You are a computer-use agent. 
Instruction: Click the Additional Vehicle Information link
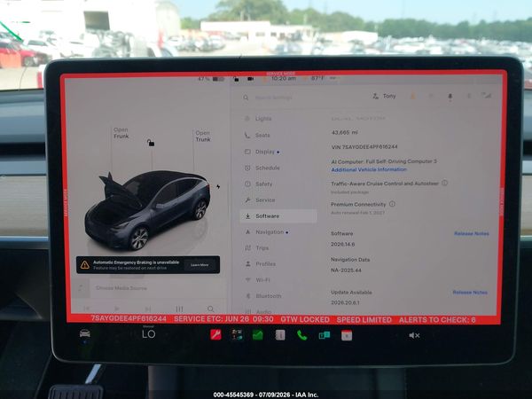click(x=369, y=169)
